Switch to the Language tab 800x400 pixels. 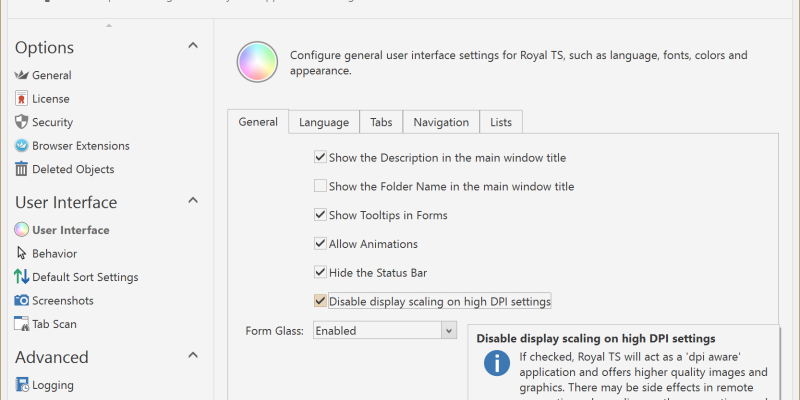(x=324, y=122)
